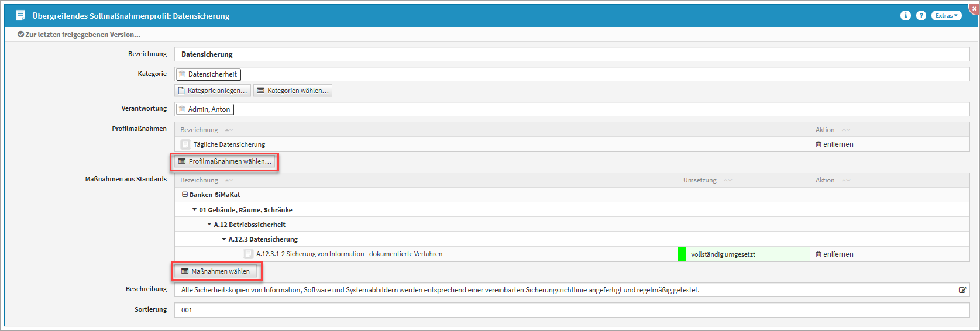Open Zur letzten freigegebenen Version link
This screenshot has height=331, width=980.
(x=79, y=35)
